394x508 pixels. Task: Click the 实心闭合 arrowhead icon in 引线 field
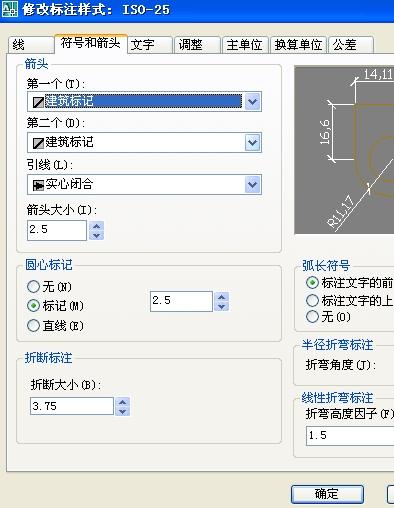[x=38, y=185]
